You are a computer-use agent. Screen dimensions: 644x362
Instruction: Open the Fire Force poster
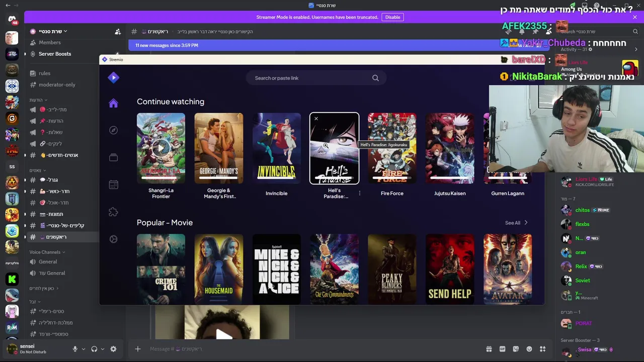[x=392, y=148]
